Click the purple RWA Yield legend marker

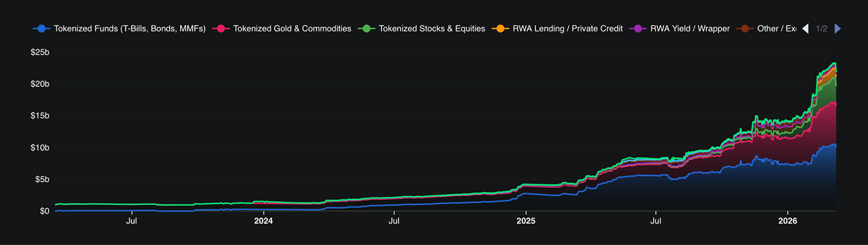638,28
